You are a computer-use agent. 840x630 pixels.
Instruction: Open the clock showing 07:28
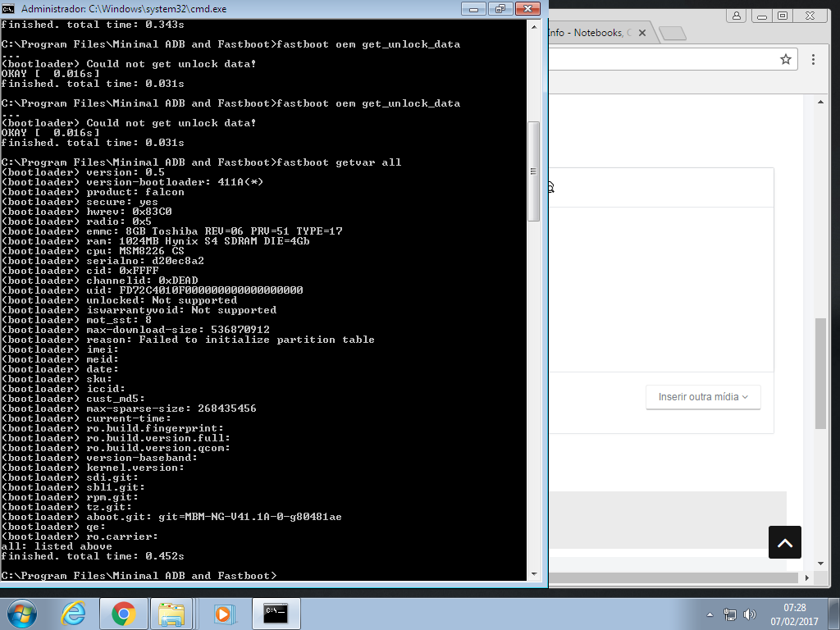click(x=794, y=608)
